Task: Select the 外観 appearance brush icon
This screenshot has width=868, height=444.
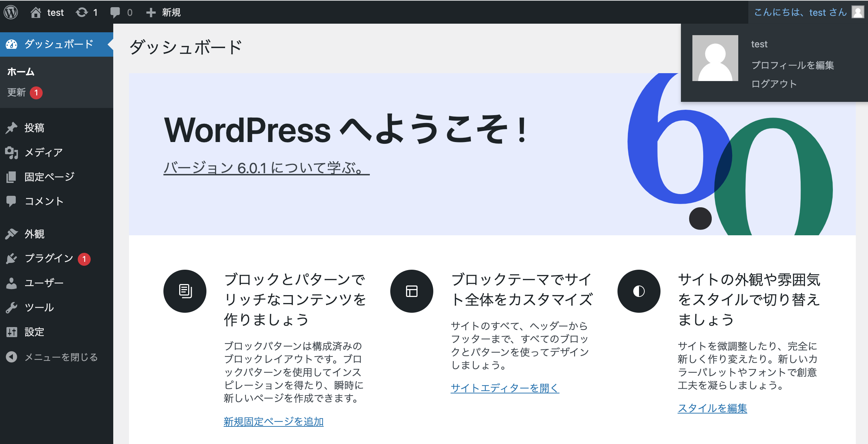Action: pos(12,234)
